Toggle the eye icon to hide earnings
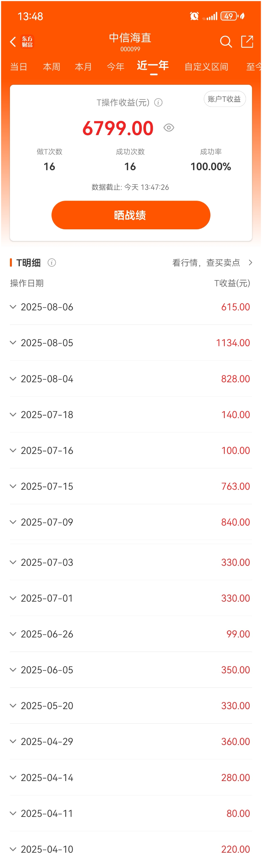Screen dimensions: 262x868 [169, 128]
